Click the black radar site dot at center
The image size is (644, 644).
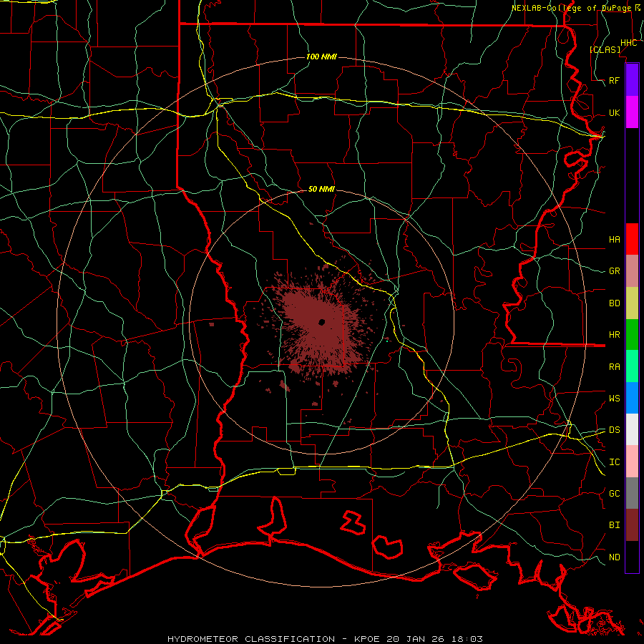point(321,322)
